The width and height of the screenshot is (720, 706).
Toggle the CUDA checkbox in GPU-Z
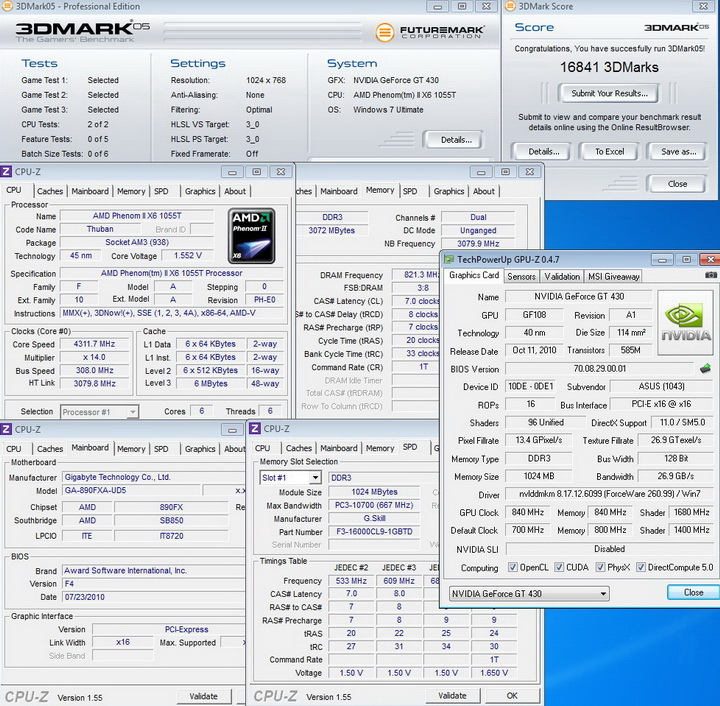click(x=559, y=567)
